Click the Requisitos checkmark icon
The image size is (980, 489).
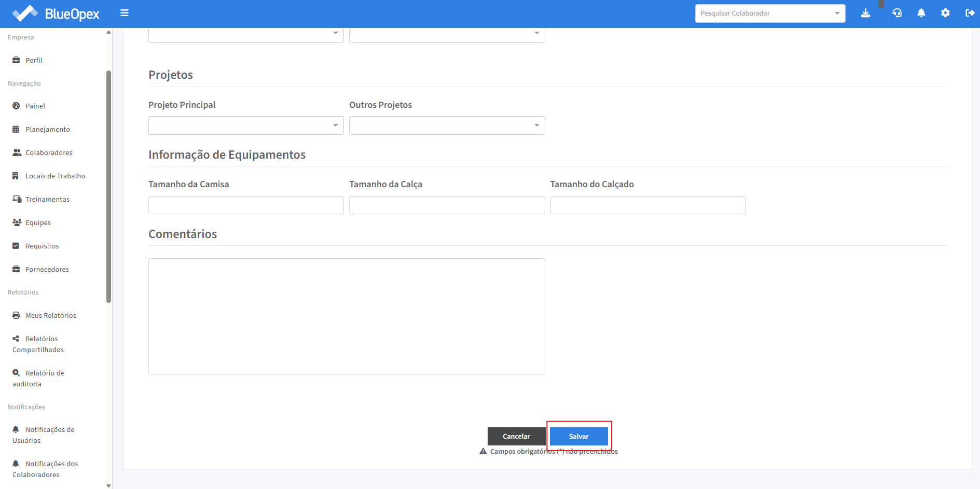coord(16,246)
